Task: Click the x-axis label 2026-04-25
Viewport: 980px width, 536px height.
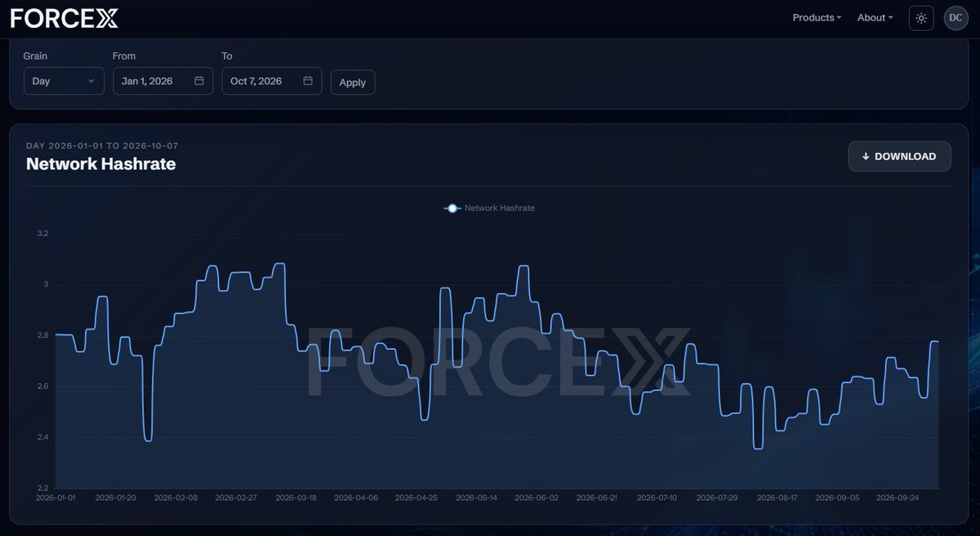Action: tap(416, 497)
